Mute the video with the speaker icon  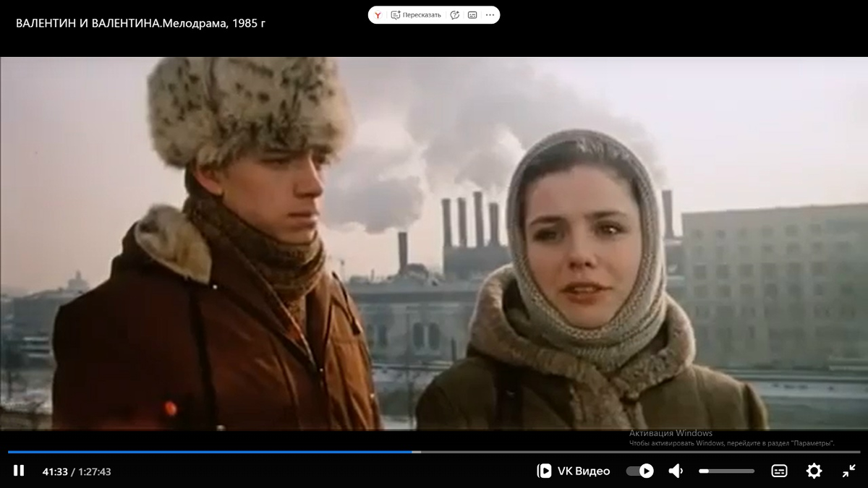tap(676, 471)
